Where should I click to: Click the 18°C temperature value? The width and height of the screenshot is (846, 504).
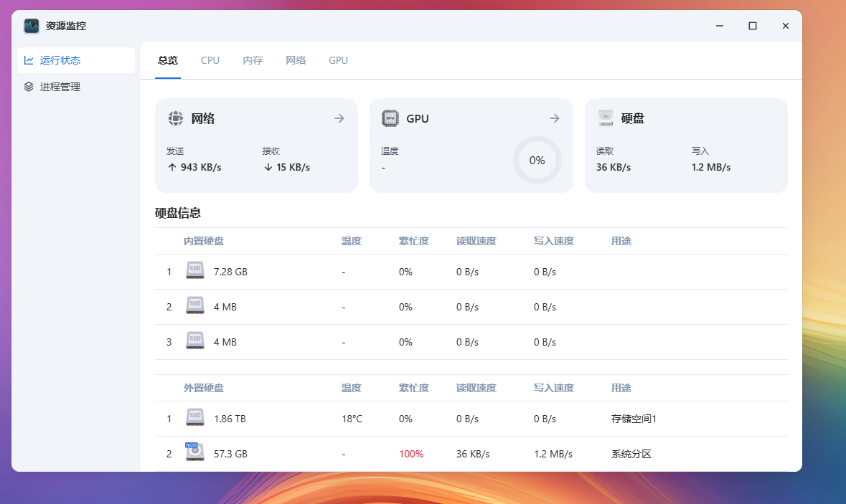click(352, 419)
